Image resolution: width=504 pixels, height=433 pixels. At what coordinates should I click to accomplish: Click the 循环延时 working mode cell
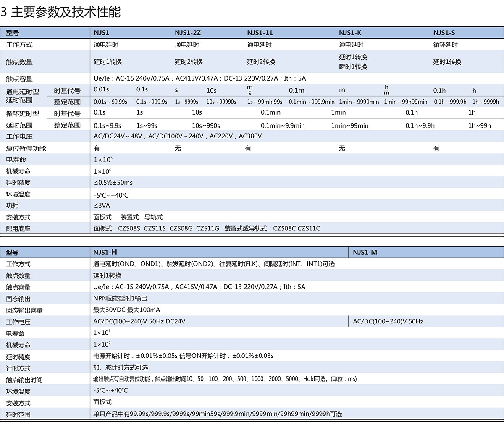(x=445, y=44)
